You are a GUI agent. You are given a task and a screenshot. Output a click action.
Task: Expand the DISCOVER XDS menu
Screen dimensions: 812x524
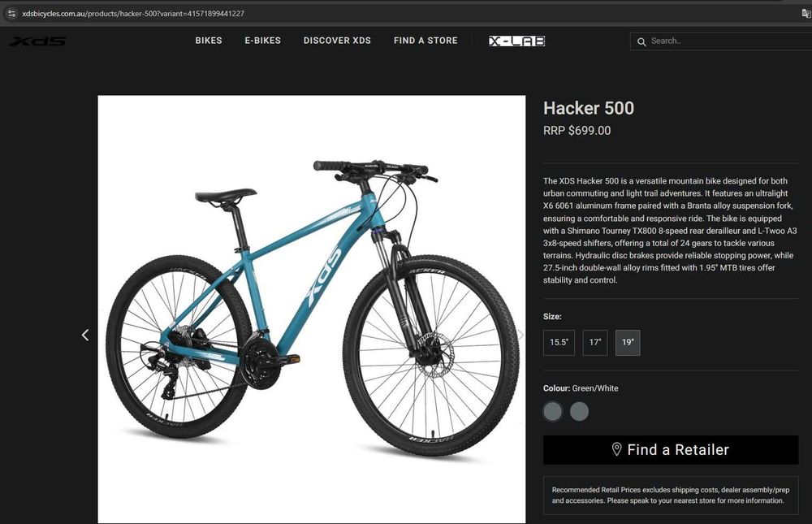click(337, 41)
